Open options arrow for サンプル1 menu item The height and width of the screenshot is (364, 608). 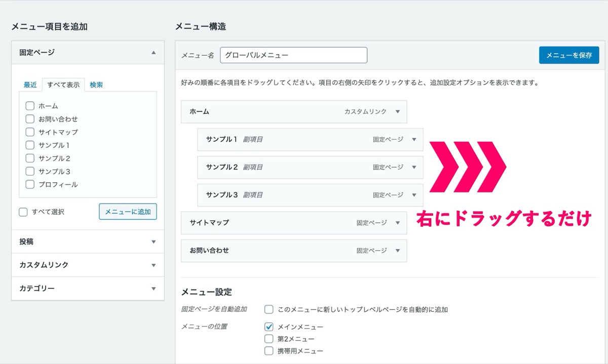414,139
